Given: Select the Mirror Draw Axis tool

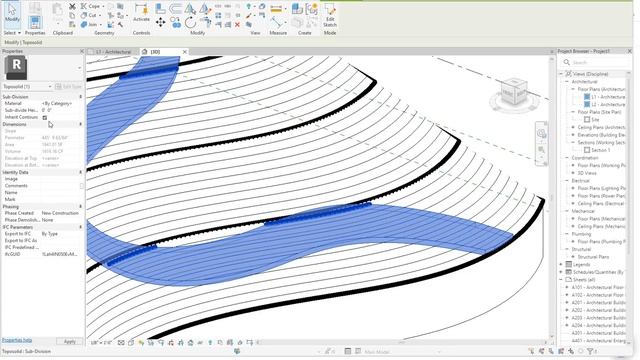Looking at the screenshot, I should coord(204,8).
